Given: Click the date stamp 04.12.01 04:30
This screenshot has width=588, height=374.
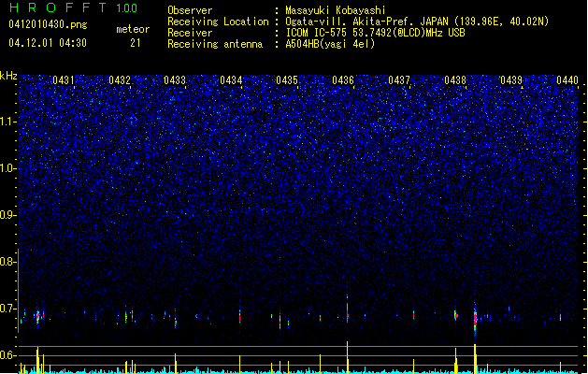Looking at the screenshot, I should click(48, 43).
